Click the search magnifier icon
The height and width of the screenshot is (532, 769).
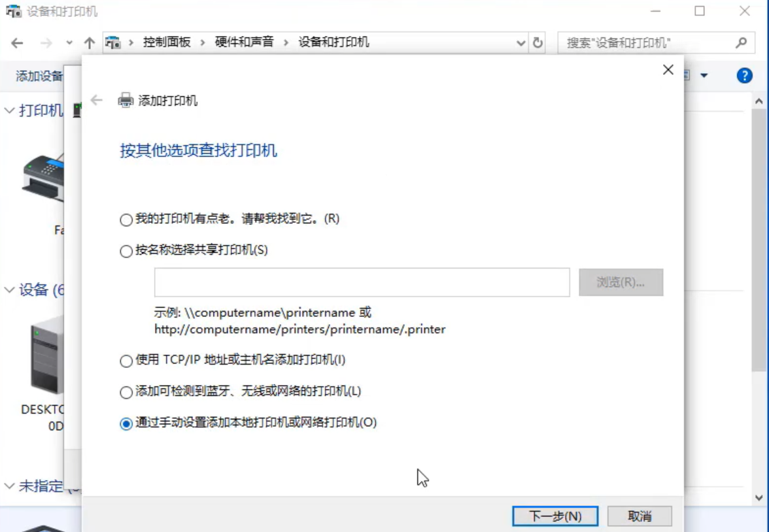pyautogui.click(x=741, y=42)
